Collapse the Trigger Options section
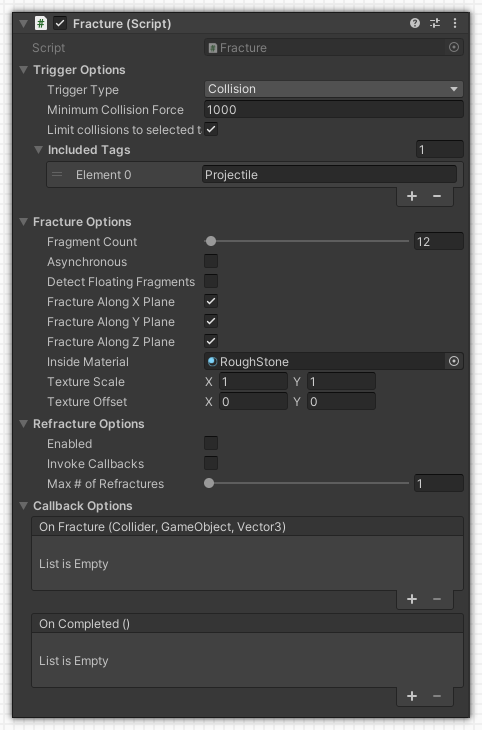 (x=24, y=70)
